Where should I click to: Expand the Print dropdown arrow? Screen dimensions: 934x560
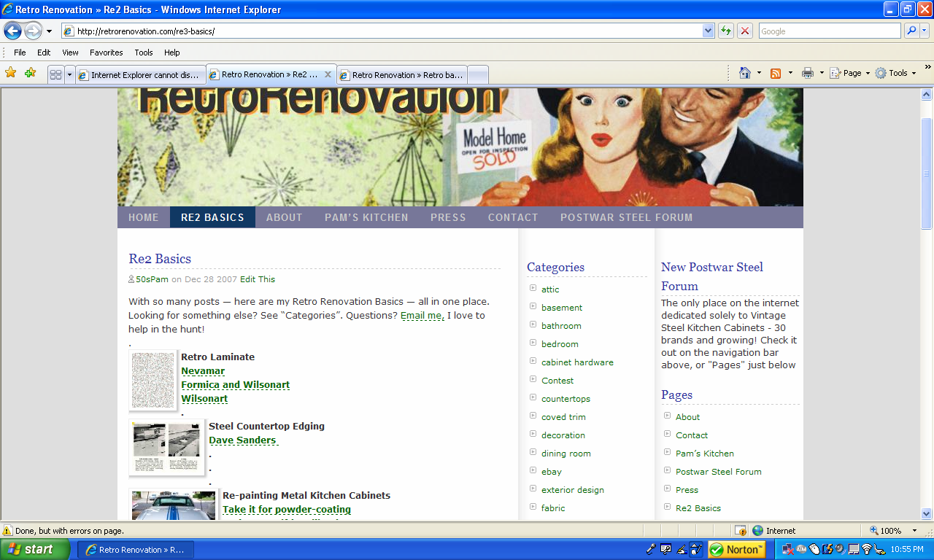click(822, 73)
